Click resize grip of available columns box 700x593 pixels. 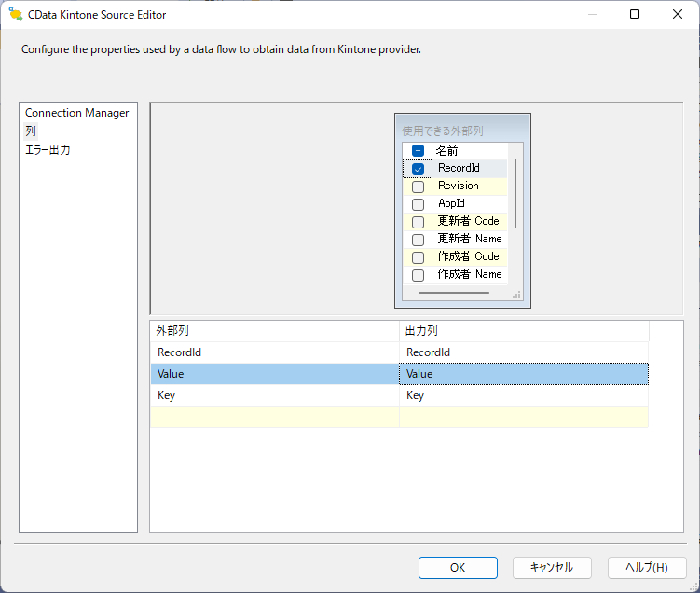pyautogui.click(x=517, y=296)
